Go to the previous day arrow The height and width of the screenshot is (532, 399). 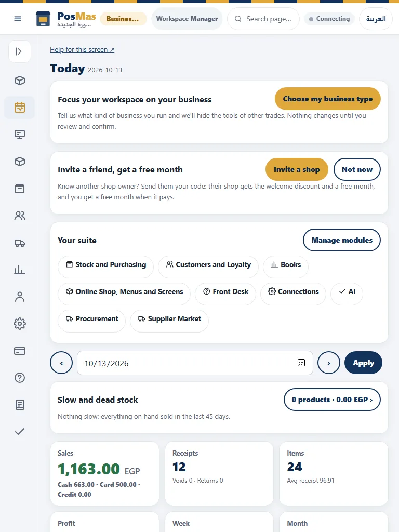tap(61, 363)
